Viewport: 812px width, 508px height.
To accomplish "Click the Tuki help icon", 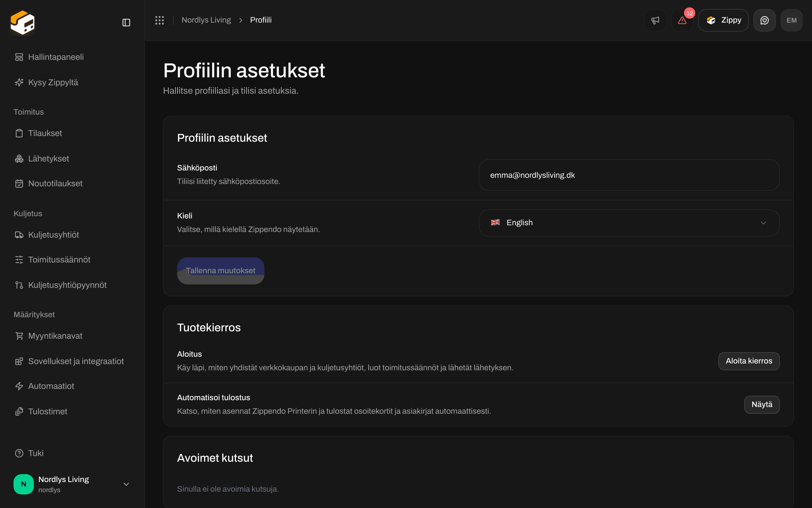I will click(19, 453).
